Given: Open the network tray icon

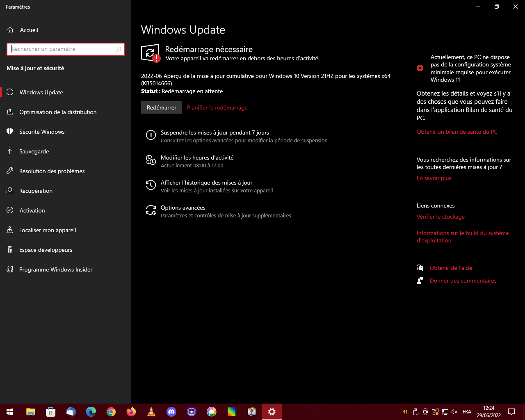Looking at the screenshot, I should pyautogui.click(x=445, y=412).
